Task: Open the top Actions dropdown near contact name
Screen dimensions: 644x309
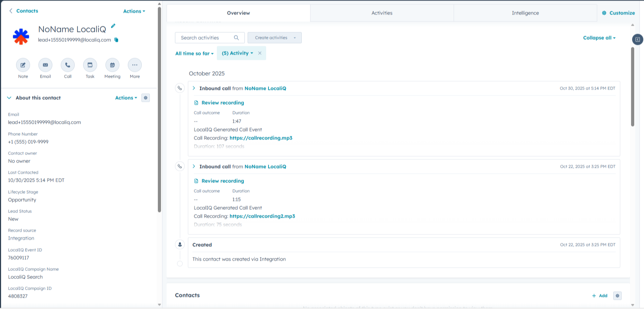Action: 134,11
